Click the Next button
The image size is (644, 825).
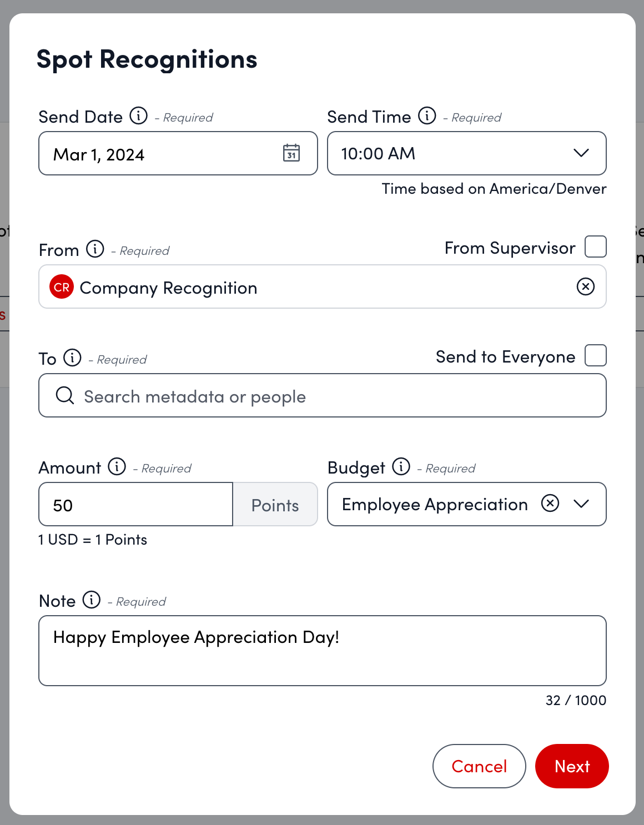coord(572,766)
